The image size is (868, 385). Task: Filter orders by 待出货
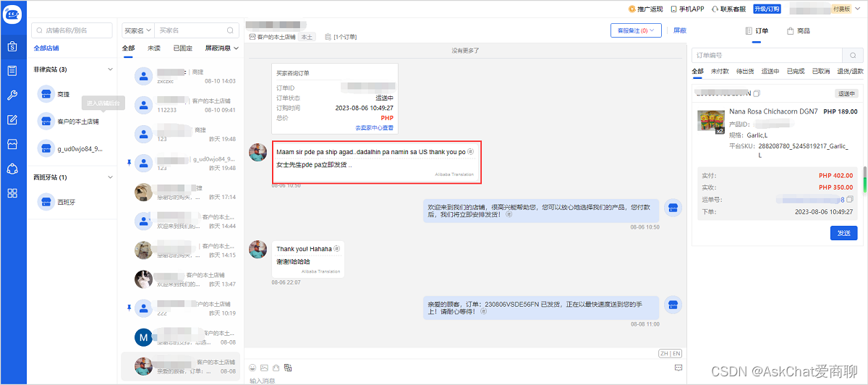click(x=744, y=71)
